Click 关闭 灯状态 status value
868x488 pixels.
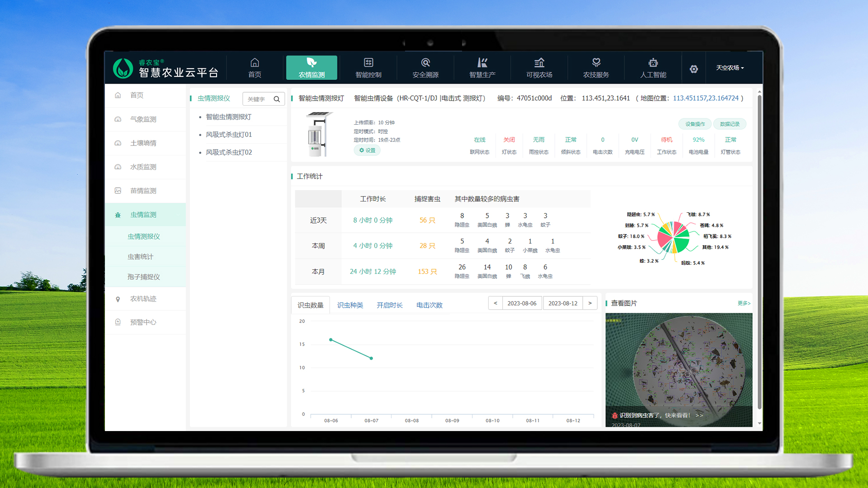pyautogui.click(x=509, y=140)
